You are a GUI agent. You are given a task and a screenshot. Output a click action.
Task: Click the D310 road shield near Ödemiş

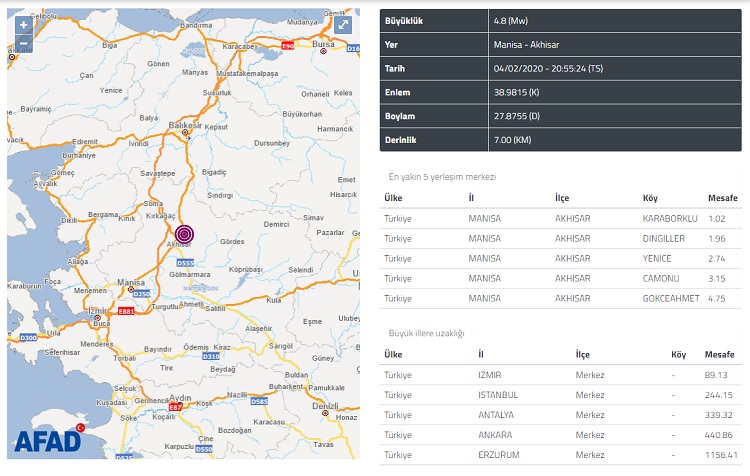point(210,356)
